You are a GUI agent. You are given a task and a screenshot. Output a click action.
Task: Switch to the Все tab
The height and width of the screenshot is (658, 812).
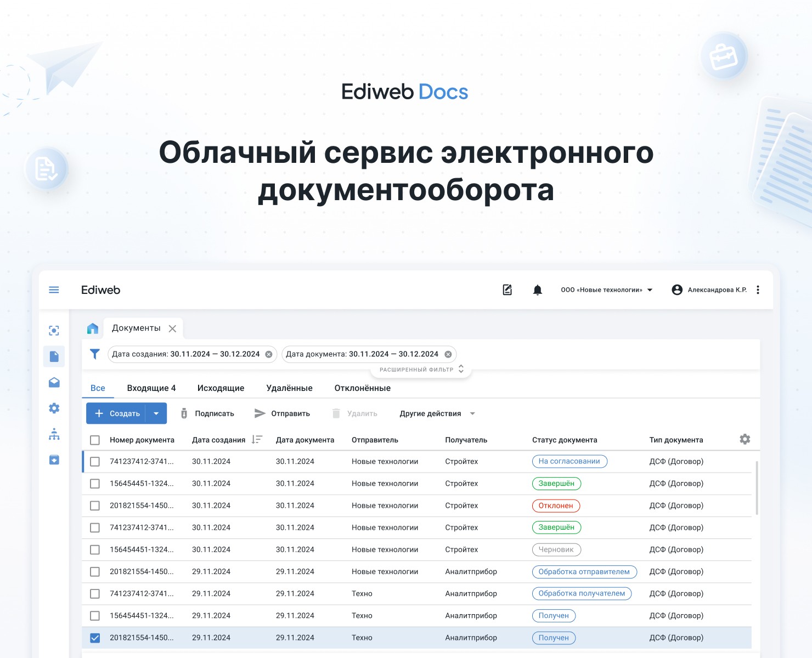click(x=98, y=388)
